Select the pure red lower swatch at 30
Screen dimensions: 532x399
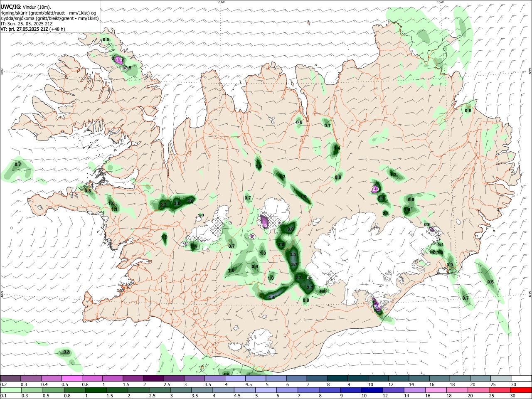(521, 390)
